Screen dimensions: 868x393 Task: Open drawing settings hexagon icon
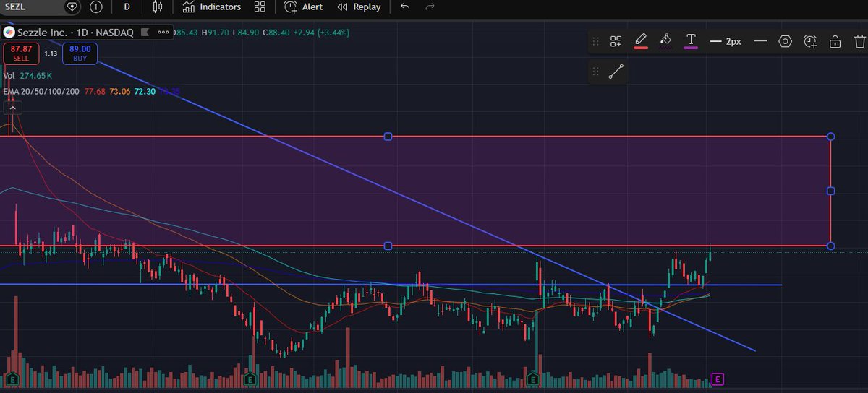pos(786,41)
